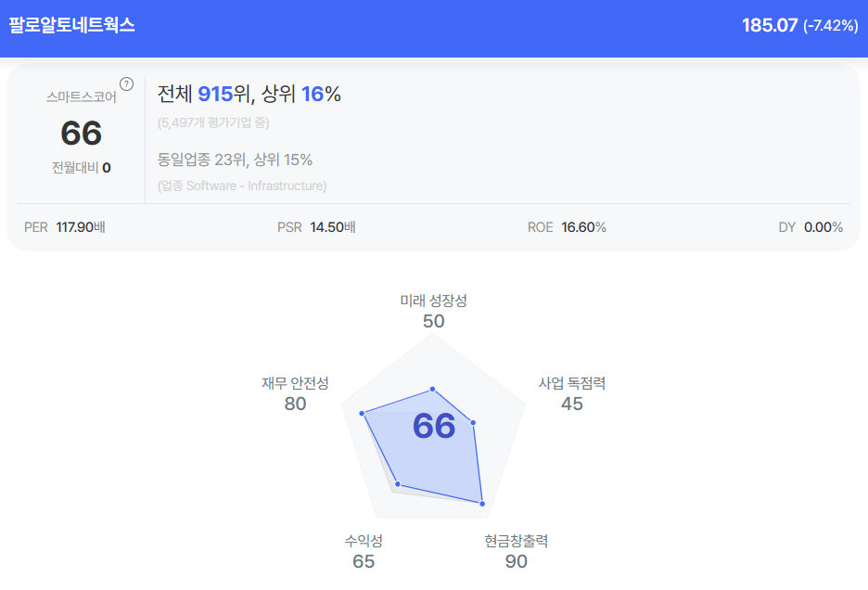Click the 66 score in radar chart center

pos(434,426)
